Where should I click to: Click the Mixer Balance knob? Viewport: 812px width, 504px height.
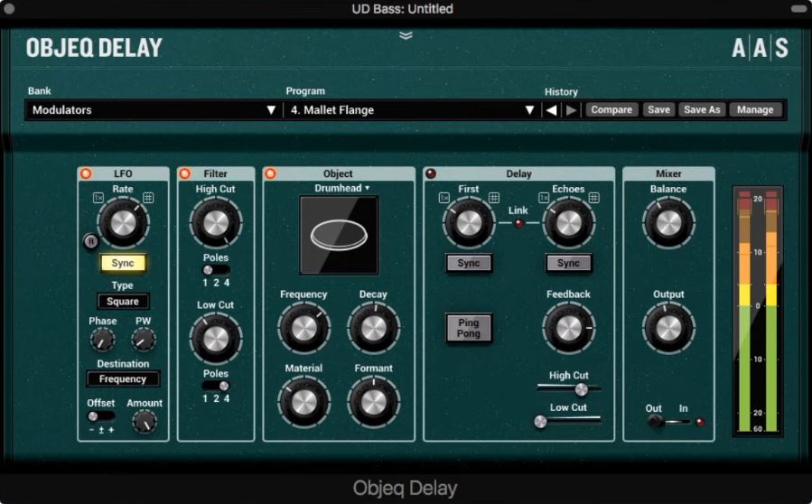tap(668, 223)
